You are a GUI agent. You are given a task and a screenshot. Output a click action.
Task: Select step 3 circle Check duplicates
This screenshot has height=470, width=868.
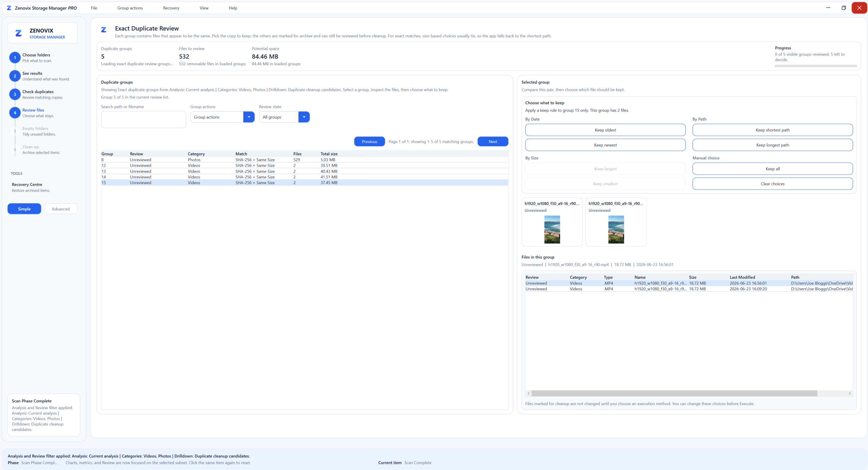click(15, 94)
